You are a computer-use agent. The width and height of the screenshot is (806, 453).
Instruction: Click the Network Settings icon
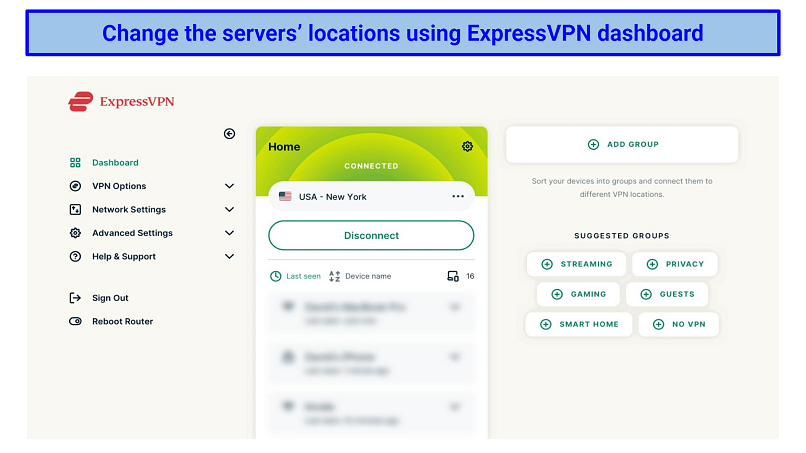pos(75,209)
